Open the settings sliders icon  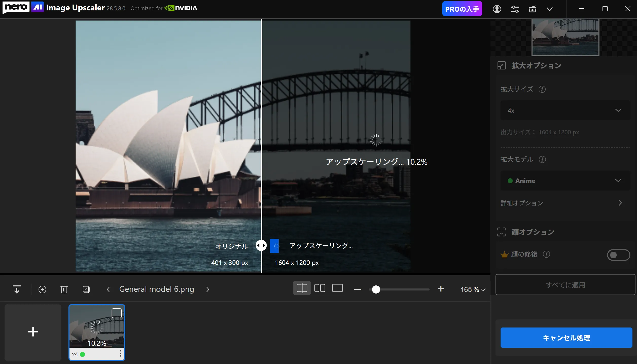click(515, 9)
